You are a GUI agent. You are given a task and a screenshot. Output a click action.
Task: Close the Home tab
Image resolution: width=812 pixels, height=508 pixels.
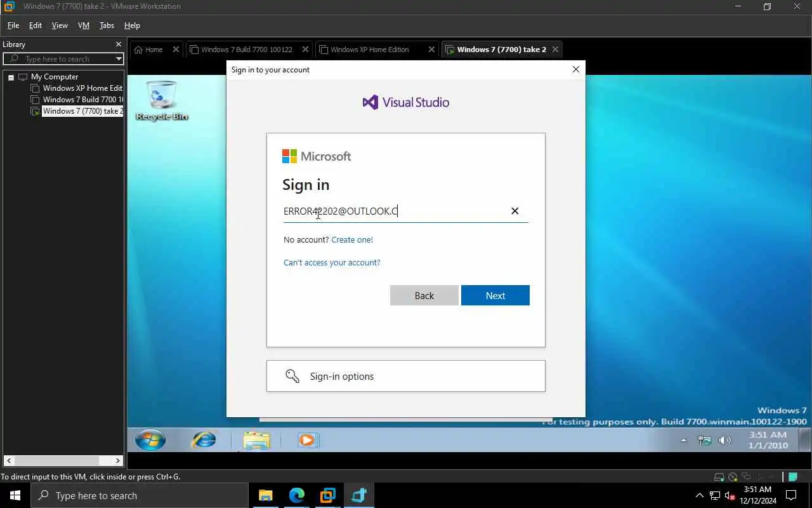click(176, 49)
